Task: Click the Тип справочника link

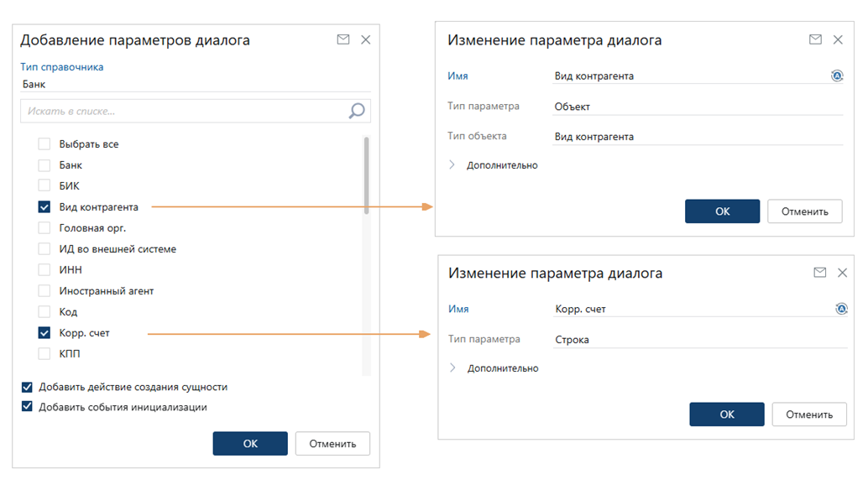Action: [x=61, y=67]
